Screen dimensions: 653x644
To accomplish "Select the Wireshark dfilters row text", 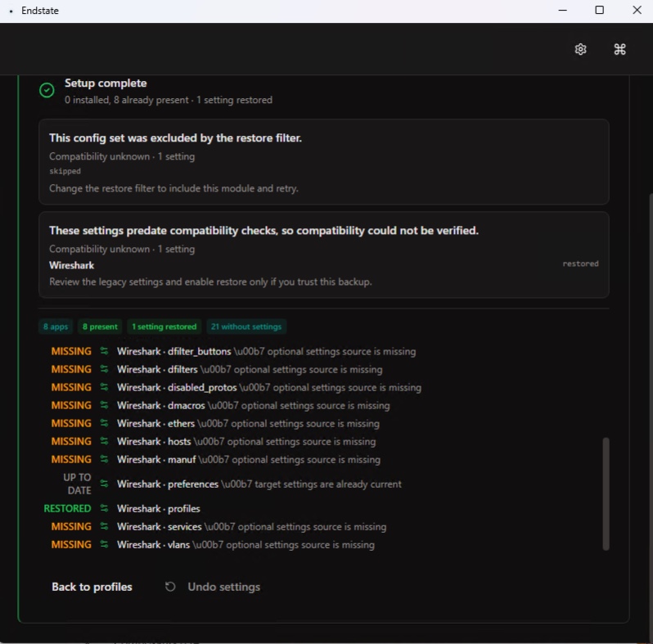I will pos(250,370).
